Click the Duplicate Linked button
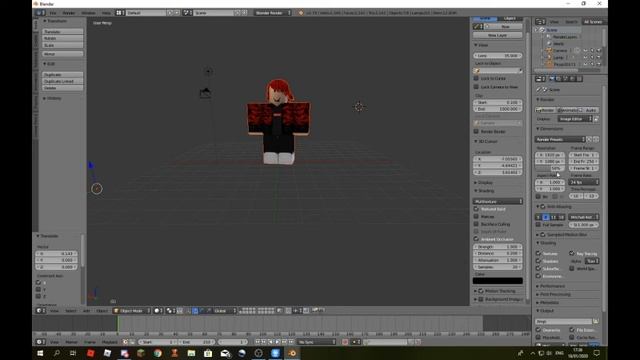 tap(62, 81)
